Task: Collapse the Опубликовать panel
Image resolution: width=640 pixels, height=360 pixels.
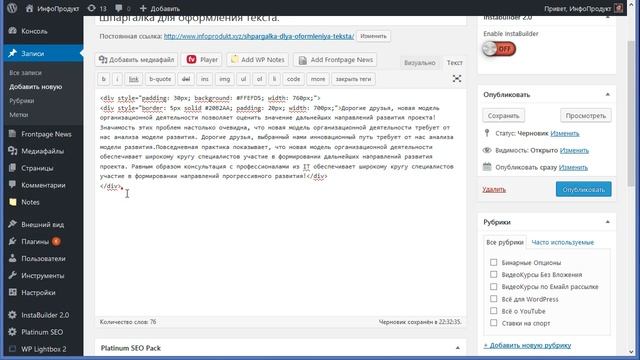Action: (607, 94)
